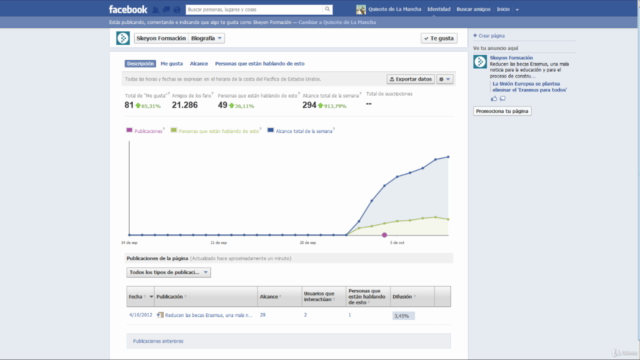Click the Buscar personas search field
The image size is (640, 360).
[255, 9]
